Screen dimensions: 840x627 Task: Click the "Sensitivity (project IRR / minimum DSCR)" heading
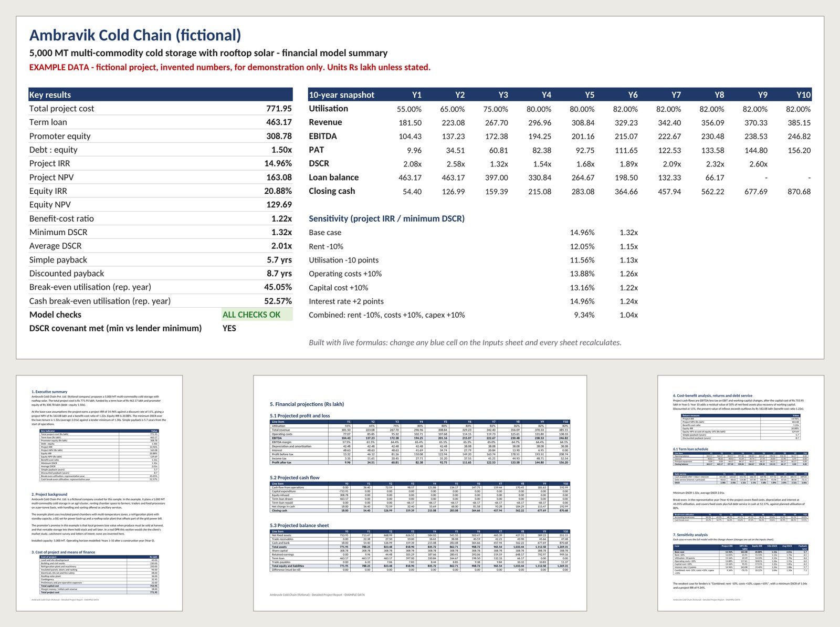[386, 218]
